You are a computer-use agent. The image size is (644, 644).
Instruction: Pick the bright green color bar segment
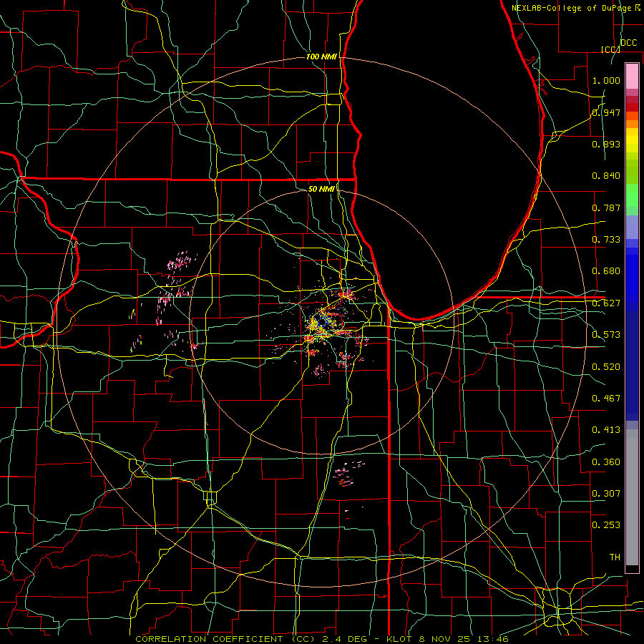[x=632, y=195]
